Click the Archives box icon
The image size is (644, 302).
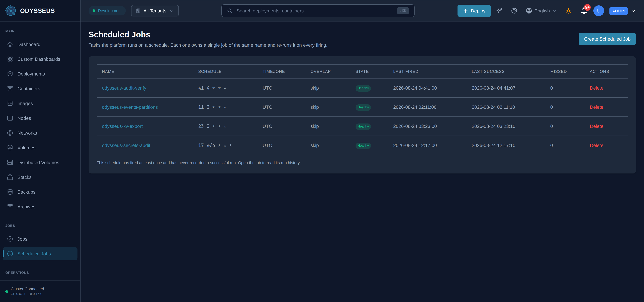(x=10, y=207)
